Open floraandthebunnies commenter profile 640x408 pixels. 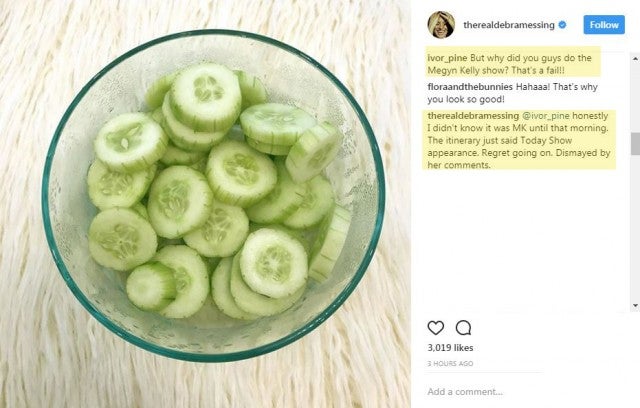click(x=467, y=87)
